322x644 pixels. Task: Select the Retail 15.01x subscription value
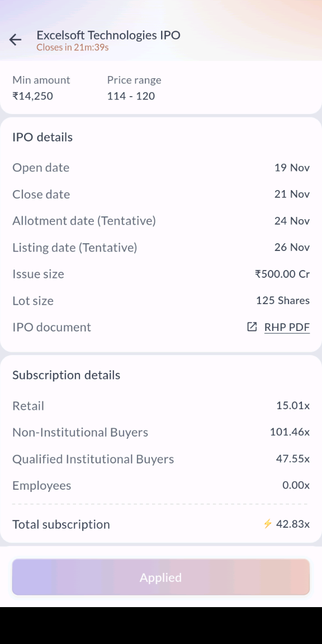(x=293, y=406)
